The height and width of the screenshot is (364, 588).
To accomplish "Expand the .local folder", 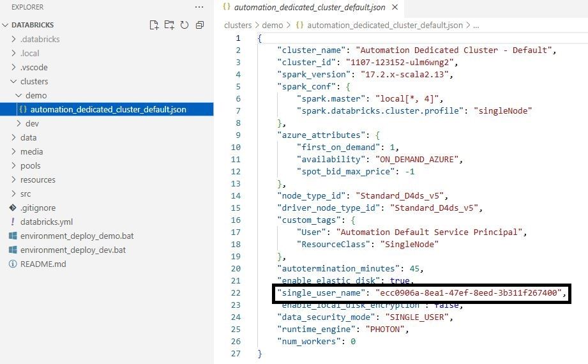I will coord(14,53).
